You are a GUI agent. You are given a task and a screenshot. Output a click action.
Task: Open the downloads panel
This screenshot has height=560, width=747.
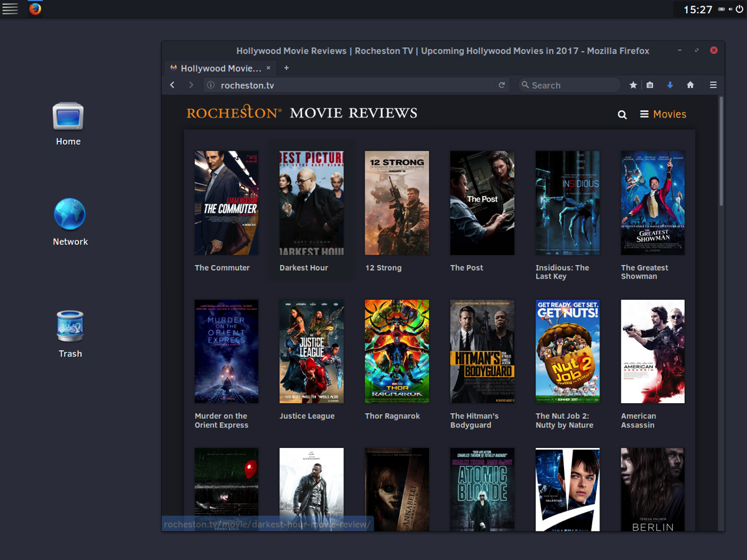coord(670,85)
